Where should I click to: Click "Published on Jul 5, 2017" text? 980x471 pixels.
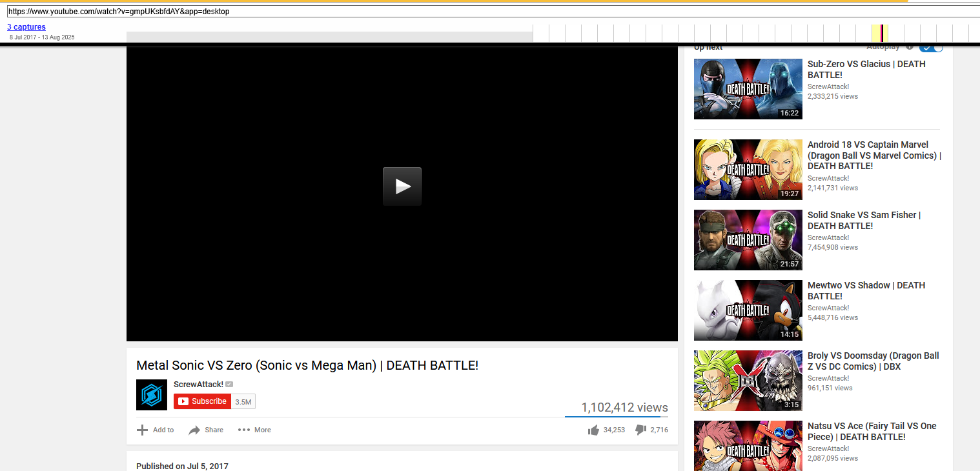[182, 466]
